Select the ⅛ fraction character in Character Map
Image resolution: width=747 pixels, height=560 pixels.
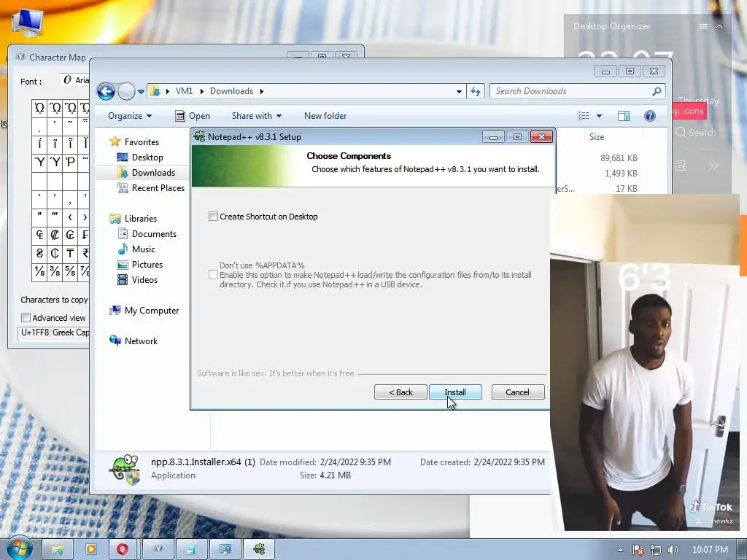click(39, 271)
